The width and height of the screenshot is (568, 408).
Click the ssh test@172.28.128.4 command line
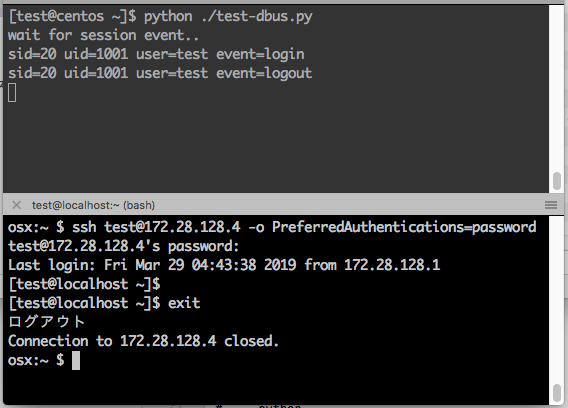click(x=272, y=227)
